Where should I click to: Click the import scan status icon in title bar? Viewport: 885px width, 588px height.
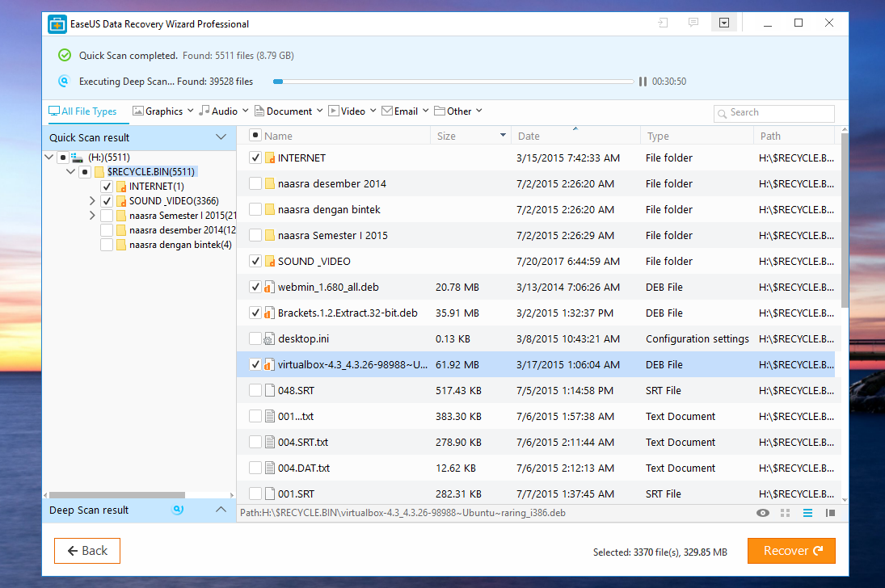pos(664,23)
